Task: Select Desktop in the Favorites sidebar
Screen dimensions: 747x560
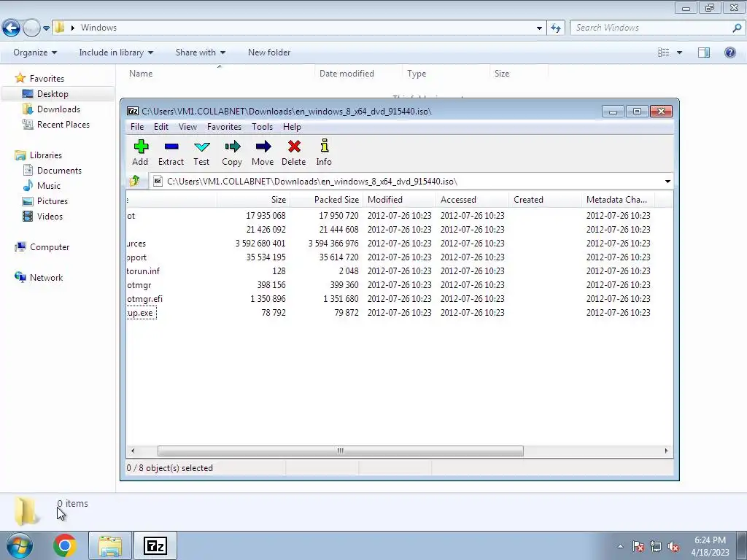Action: coord(53,94)
